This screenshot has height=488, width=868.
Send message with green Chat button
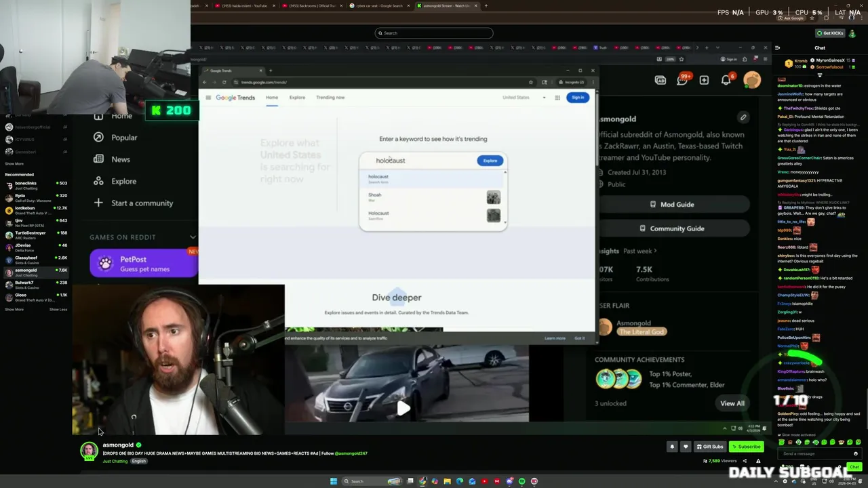pos(854,466)
